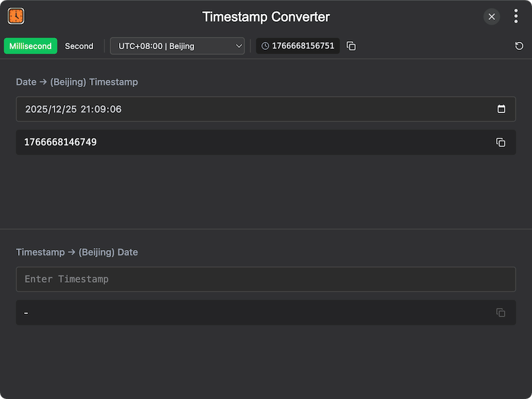This screenshot has width=532, height=399.
Task: Click the reset icon in the toolbar
Action: [x=519, y=46]
